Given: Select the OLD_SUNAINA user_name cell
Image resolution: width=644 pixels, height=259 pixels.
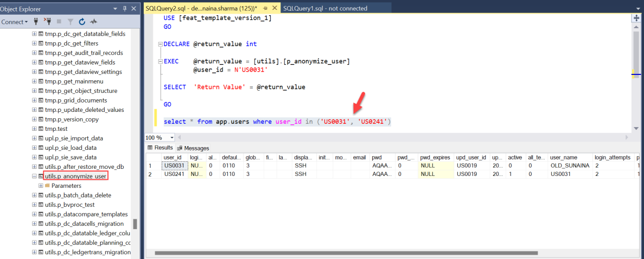Looking at the screenshot, I should [x=570, y=166].
